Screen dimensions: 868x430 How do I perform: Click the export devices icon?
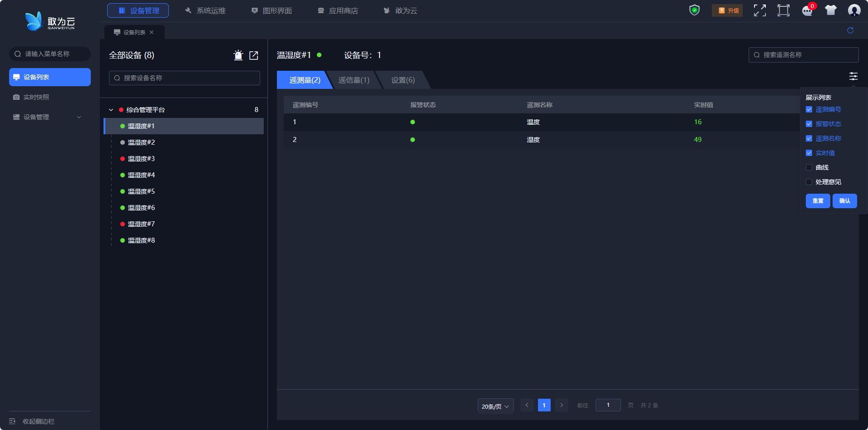(254, 55)
